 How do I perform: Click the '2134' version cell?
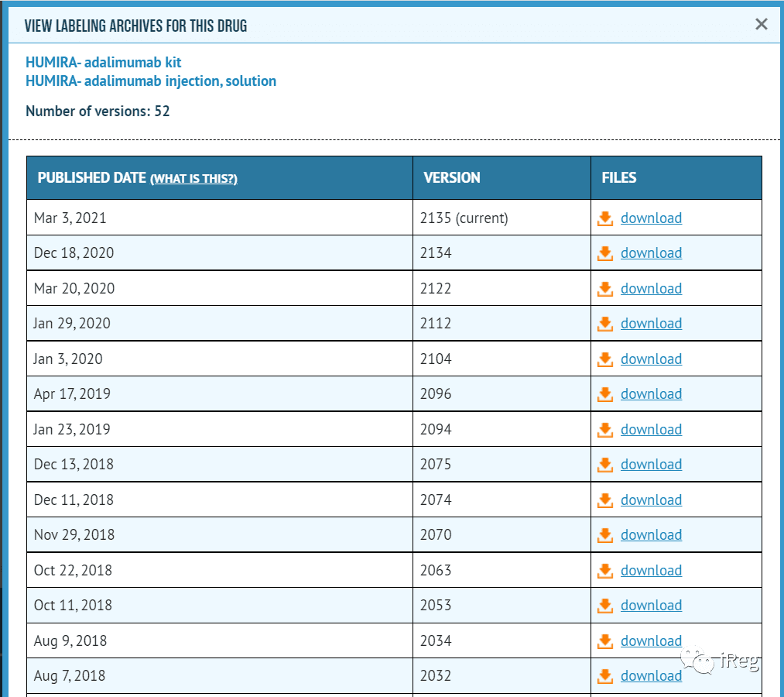pos(502,252)
